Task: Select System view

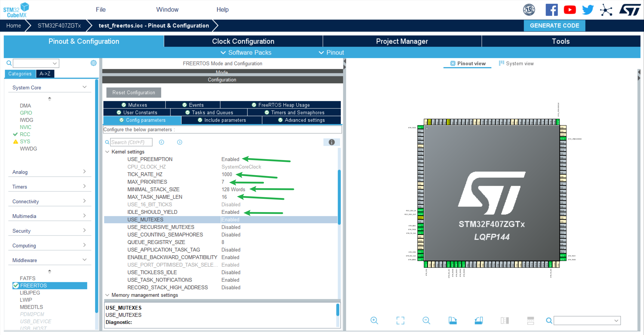Action: 516,64
